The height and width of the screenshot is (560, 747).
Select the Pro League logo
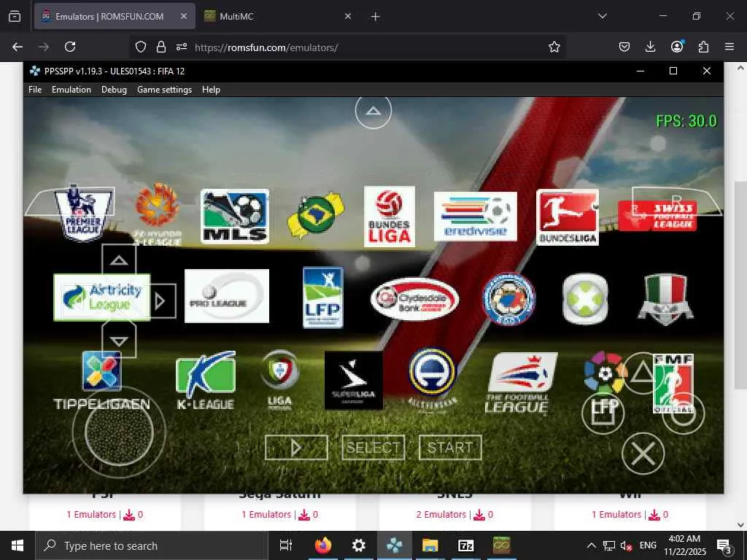click(x=227, y=296)
